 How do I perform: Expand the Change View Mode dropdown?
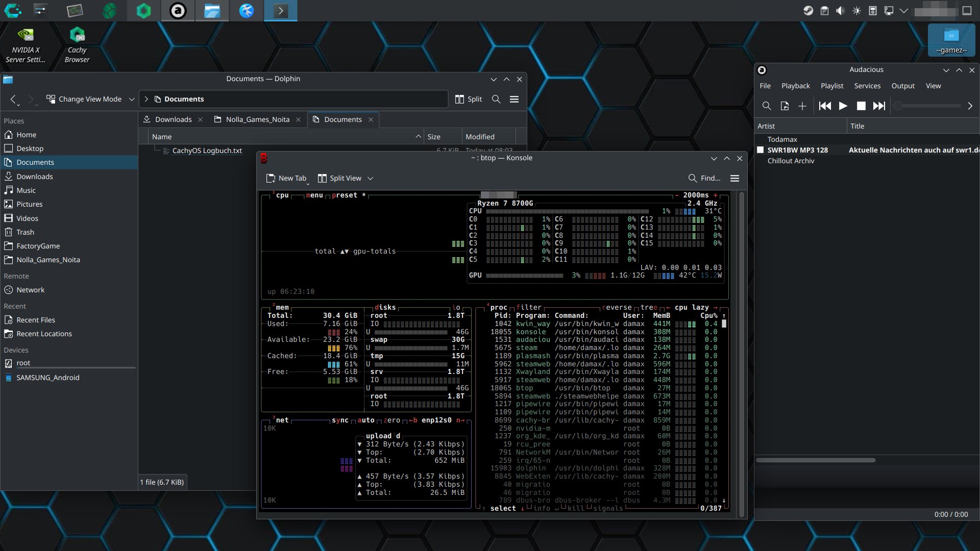click(132, 99)
